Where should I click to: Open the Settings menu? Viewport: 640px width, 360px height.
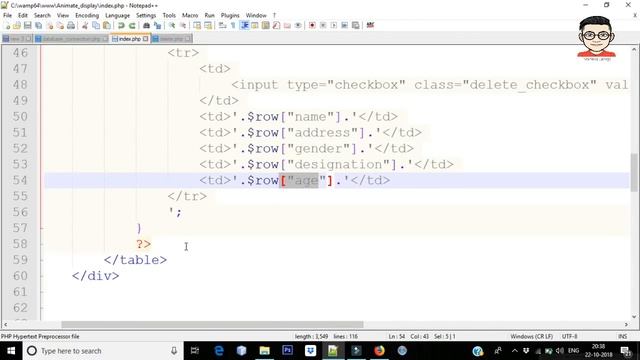(146, 15)
